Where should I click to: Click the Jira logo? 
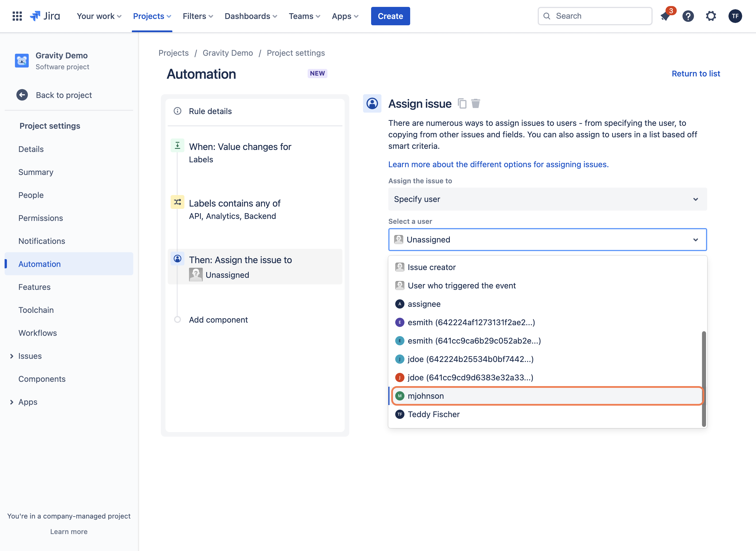(x=45, y=16)
